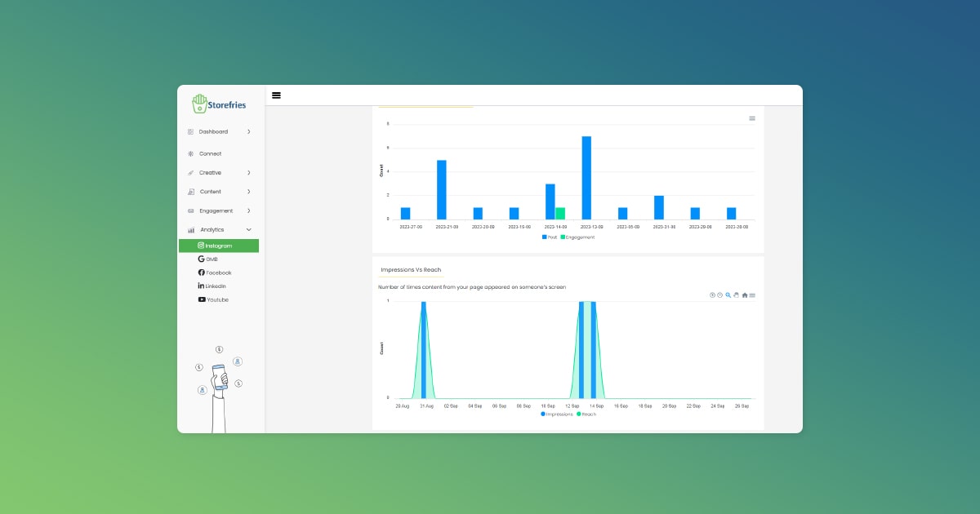Open Facebook analytics link
980x514 pixels.
218,273
